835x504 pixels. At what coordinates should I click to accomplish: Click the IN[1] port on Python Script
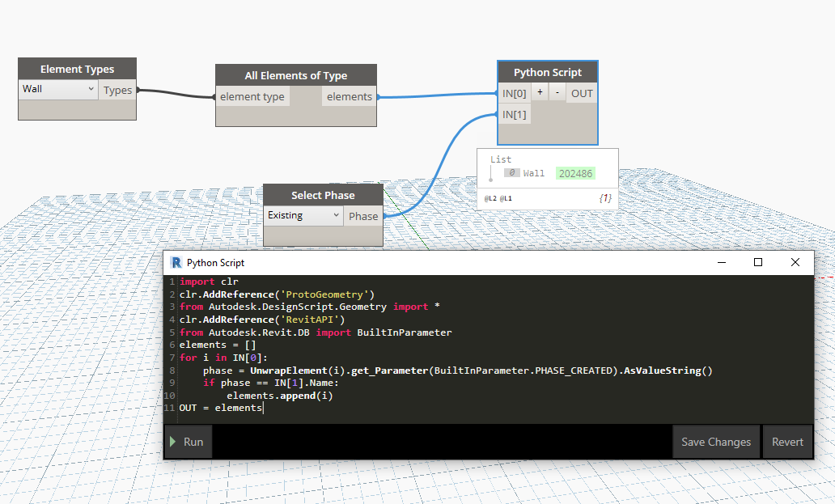coord(514,114)
